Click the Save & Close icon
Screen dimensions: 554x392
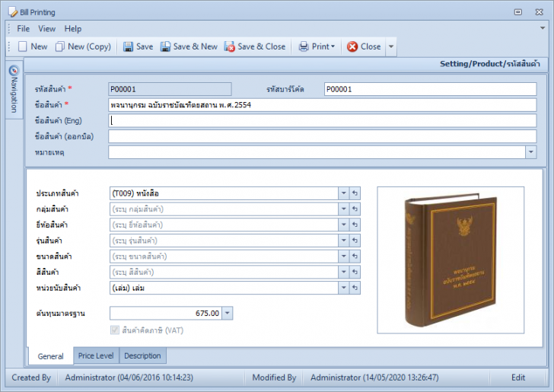coord(230,46)
